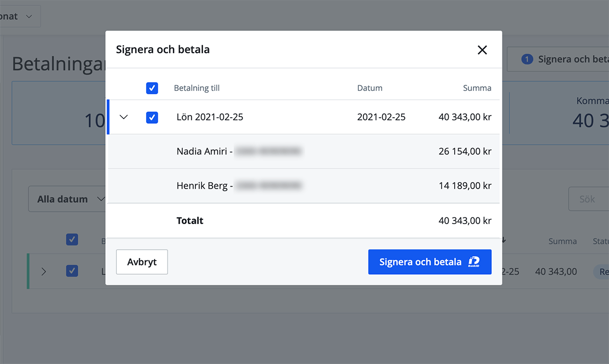Click into the Sök search field
609x364 pixels.
(589, 199)
